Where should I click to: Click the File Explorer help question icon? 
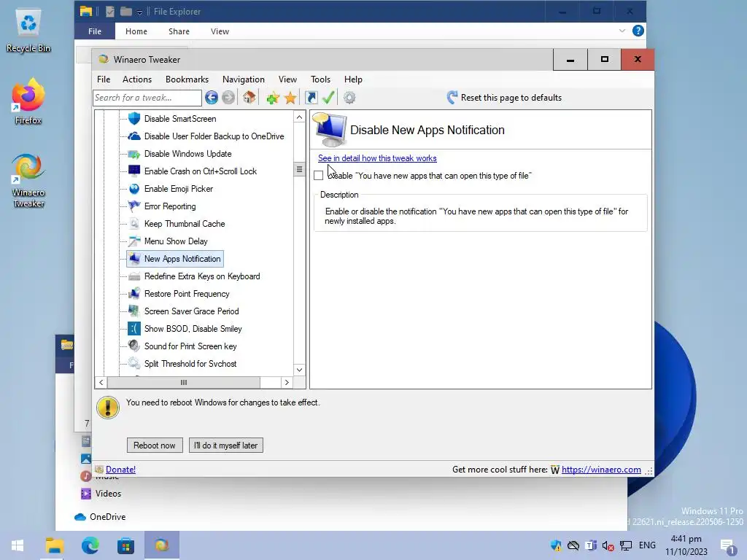pos(638,31)
